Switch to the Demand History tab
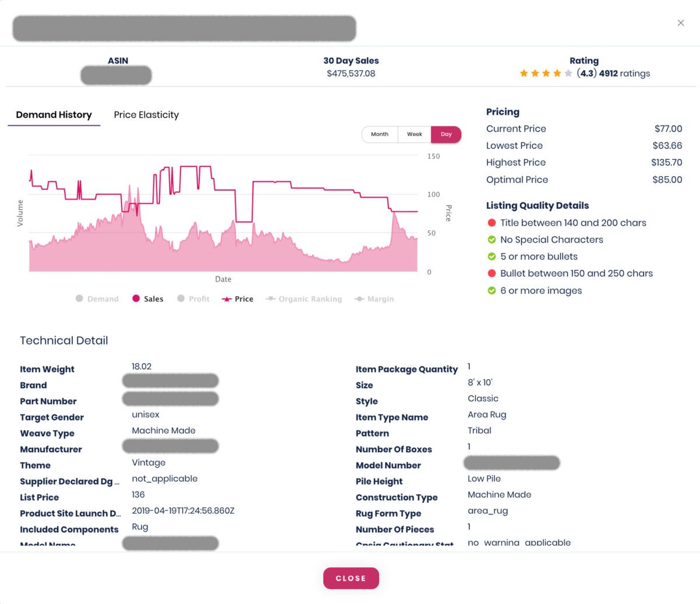The image size is (700, 604). (x=53, y=114)
